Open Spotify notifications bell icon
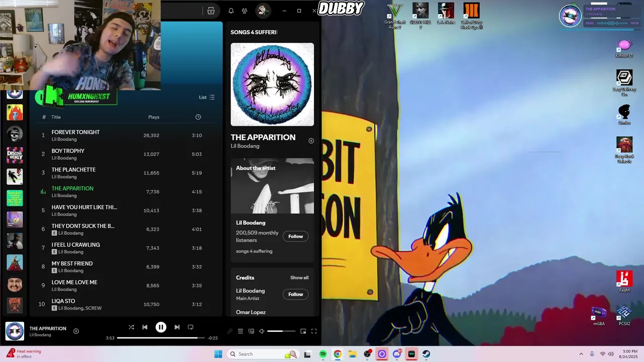Image resolution: width=644 pixels, height=362 pixels. click(x=231, y=11)
